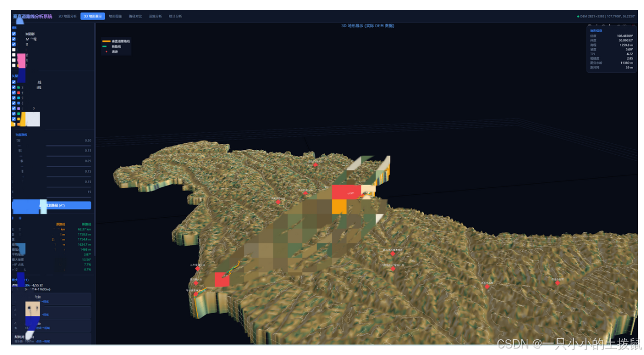Toggle the DEM 高程 layer checkbox

tap(14, 39)
